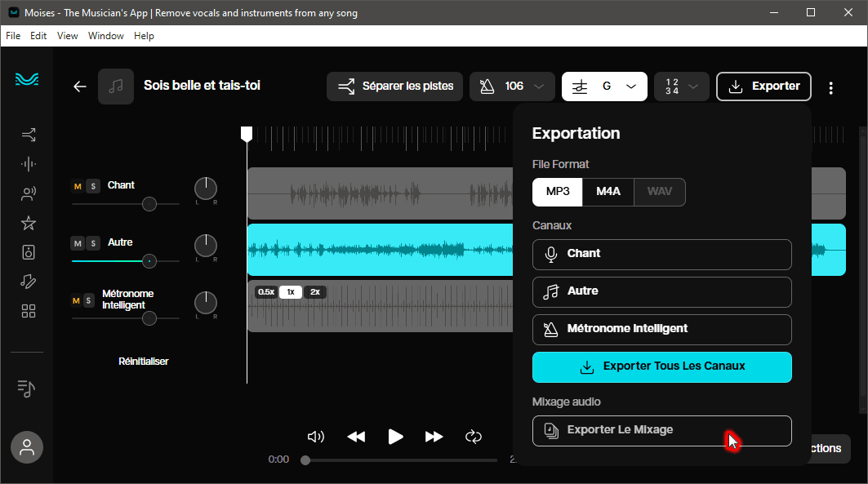Open the user profile avatar
The image size is (868, 484).
[x=27, y=447]
